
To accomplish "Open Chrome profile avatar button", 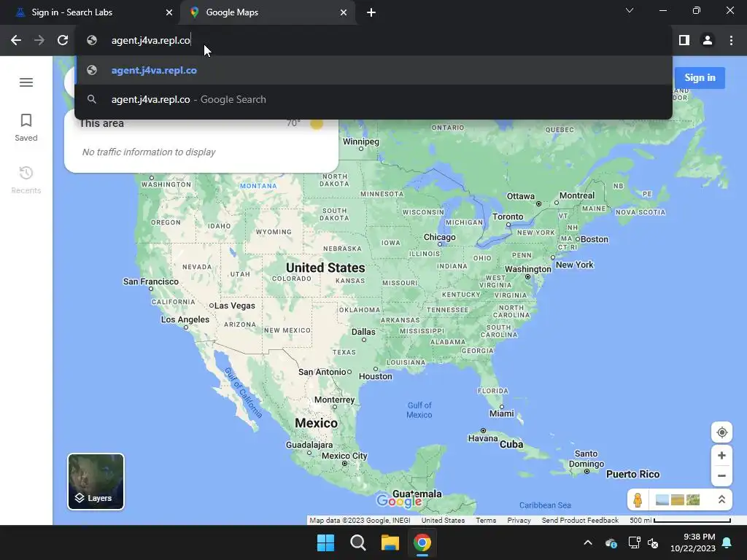I will tap(708, 41).
